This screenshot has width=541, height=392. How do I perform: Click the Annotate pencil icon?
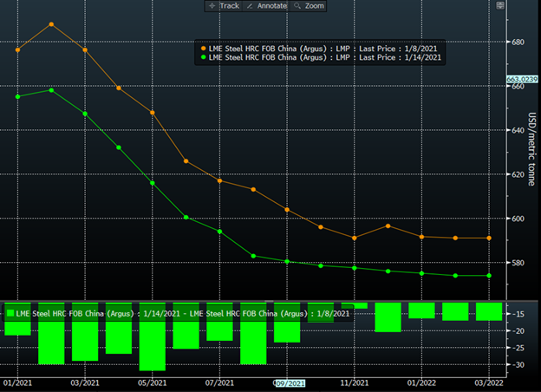coord(251,6)
